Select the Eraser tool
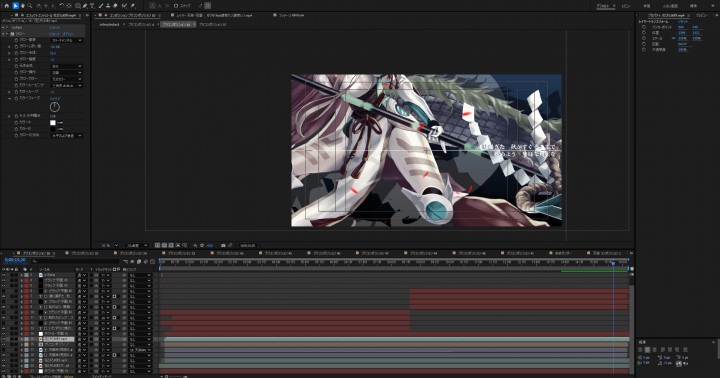Image resolution: width=720 pixels, height=378 pixels. pyautogui.click(x=115, y=6)
